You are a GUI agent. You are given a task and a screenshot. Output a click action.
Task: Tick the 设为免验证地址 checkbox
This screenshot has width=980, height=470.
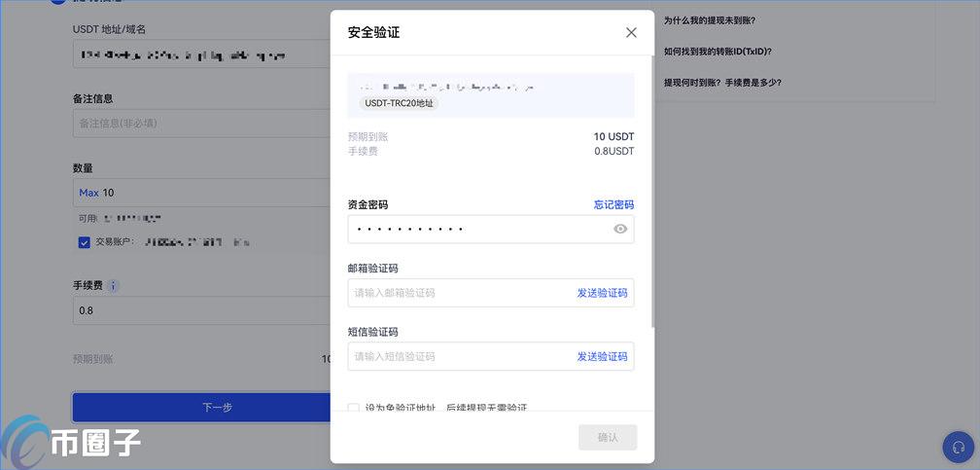point(354,408)
